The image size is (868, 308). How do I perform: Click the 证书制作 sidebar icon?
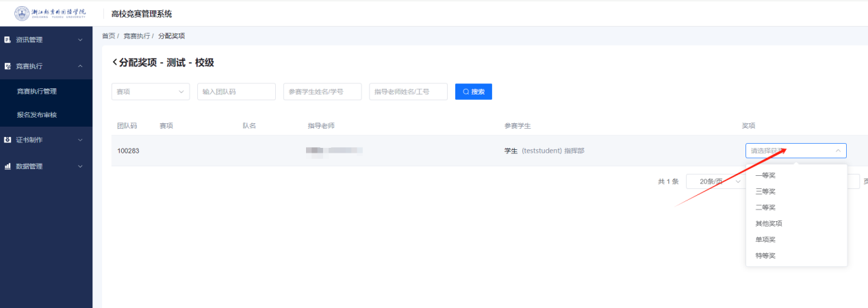(x=8, y=140)
